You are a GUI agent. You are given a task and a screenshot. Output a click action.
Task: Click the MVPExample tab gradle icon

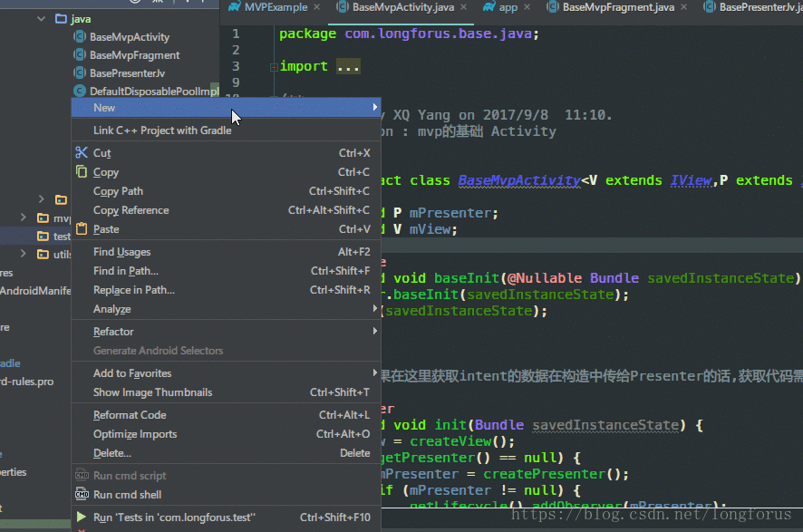pos(235,6)
